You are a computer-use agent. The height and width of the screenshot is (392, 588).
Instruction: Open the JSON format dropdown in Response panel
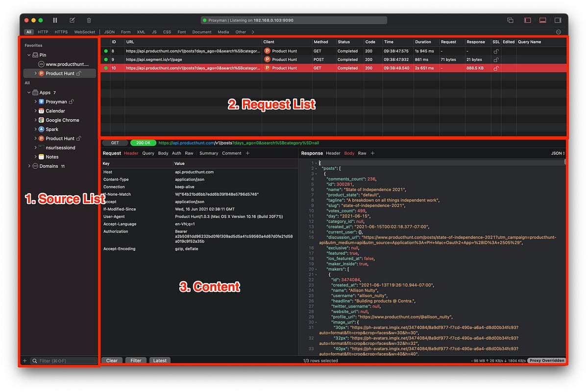click(557, 153)
